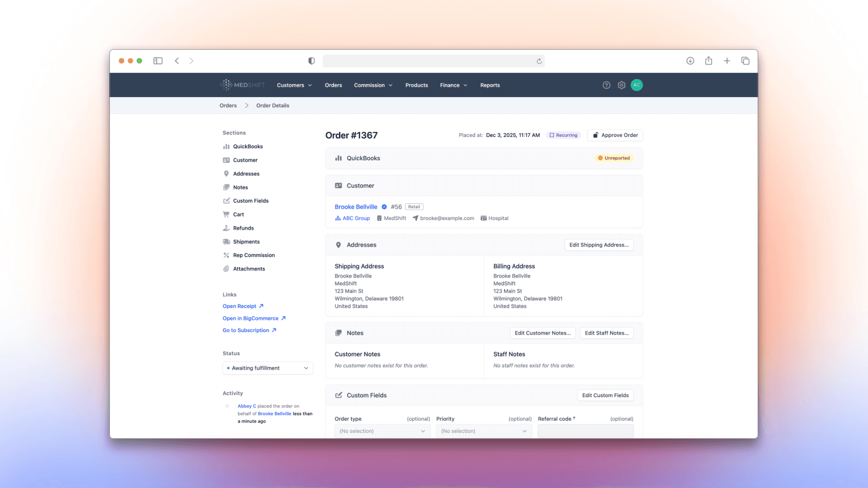The width and height of the screenshot is (868, 488).
Task: Expand the Order type dropdown
Action: point(382,431)
